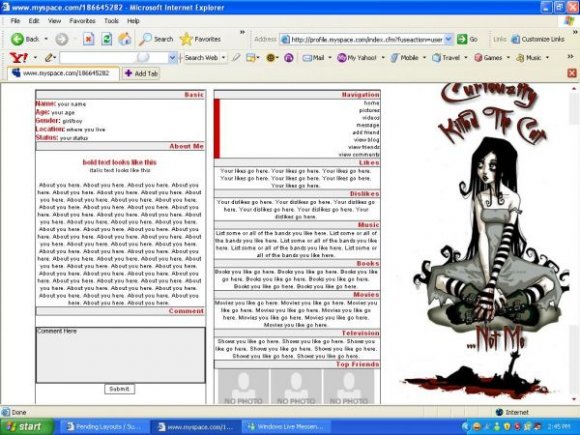
Task: Open Favorites star in IE toolbar
Action: tap(200, 39)
